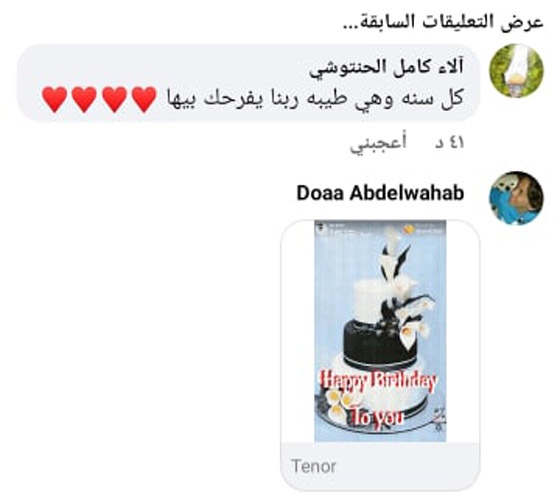Image resolution: width=560 pixels, height=498 pixels.
Task: Click Doaa Abdelwahab's profile picture
Action: point(516,198)
